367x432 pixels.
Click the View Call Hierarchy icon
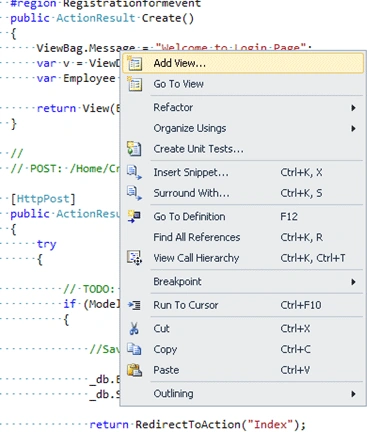point(134,258)
